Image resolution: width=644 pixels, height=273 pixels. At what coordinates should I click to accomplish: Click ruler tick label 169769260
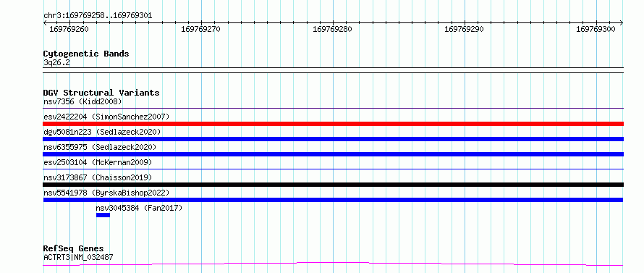[69, 29]
